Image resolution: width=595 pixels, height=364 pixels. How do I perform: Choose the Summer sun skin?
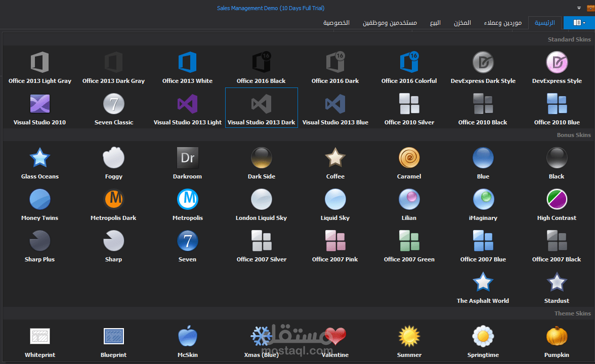[x=409, y=342]
